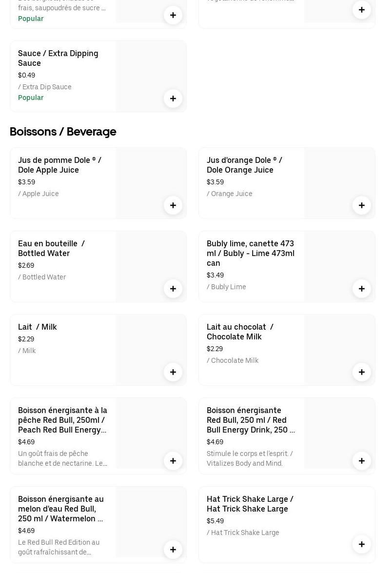Add Chocolate Milk with plus icon
Viewport: 392px width, 573px height.
tap(362, 372)
